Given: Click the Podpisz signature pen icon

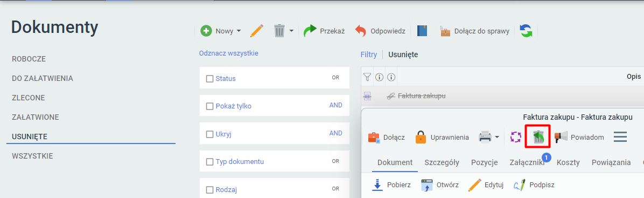Looking at the screenshot, I should [x=520, y=185].
